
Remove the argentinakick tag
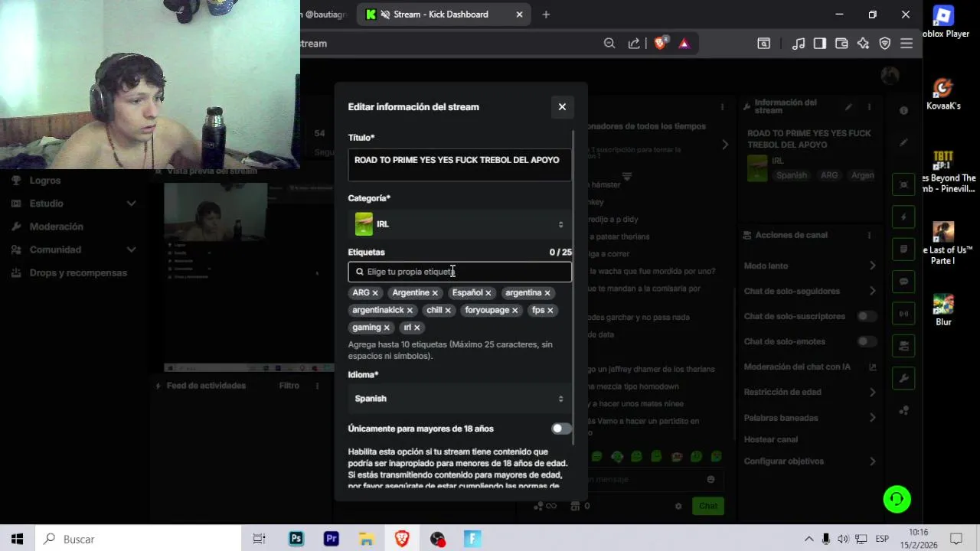point(410,311)
